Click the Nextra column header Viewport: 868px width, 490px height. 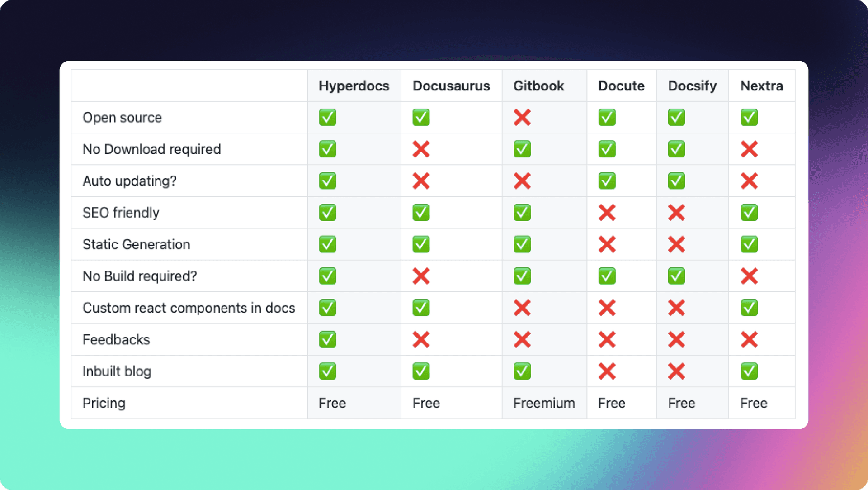pos(761,86)
